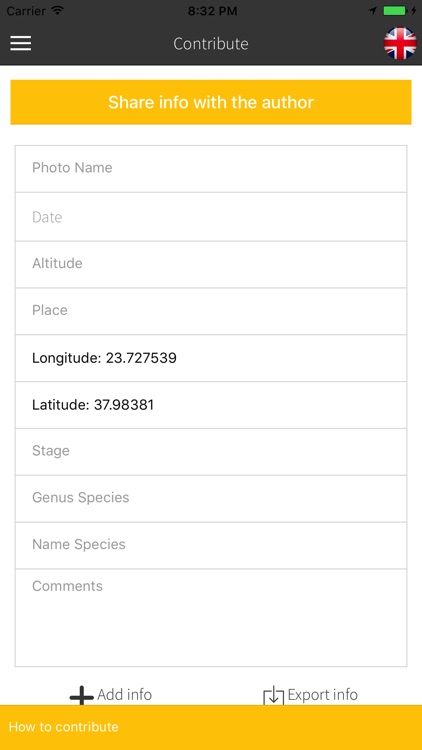Select the Genus Species field
Image resolution: width=422 pixels, height=750 pixels.
pos(211,499)
